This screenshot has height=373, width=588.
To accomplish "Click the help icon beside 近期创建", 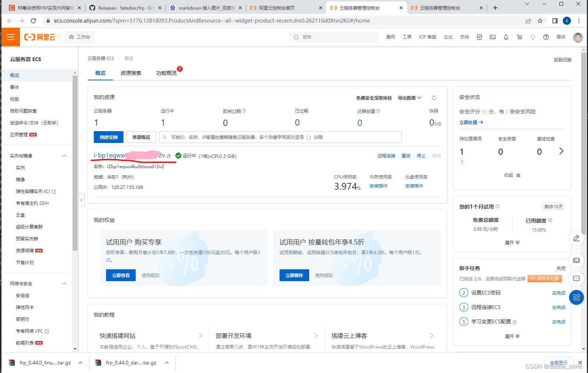I will (378, 111).
